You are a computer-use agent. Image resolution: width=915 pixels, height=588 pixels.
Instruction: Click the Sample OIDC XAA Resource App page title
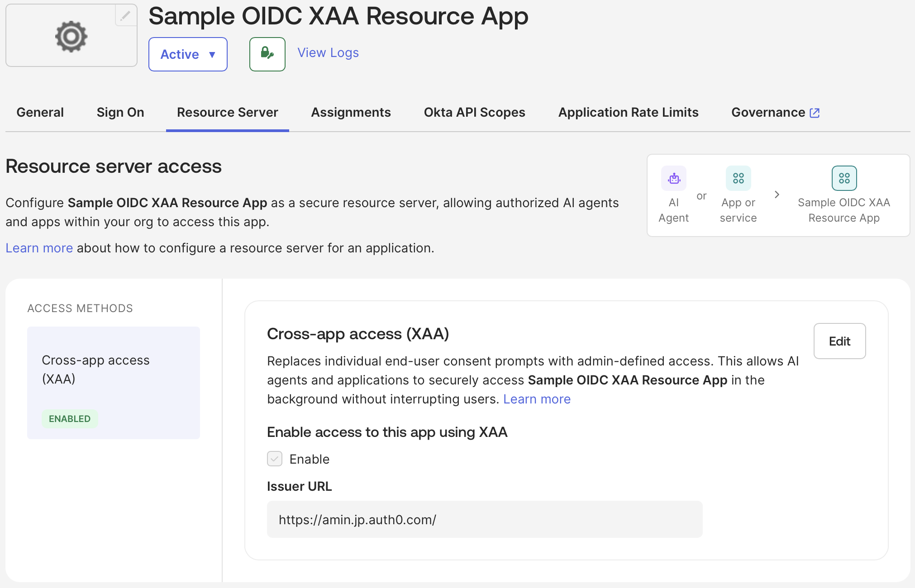pos(338,16)
